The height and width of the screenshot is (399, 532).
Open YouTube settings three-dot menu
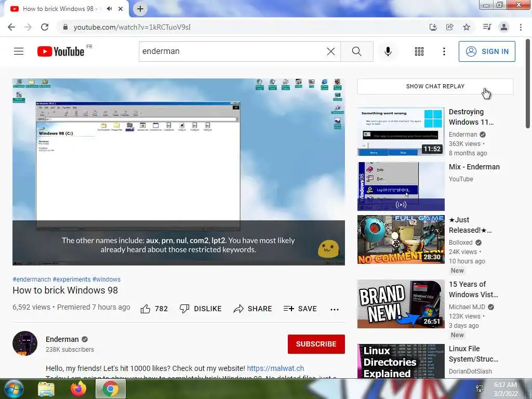point(444,51)
